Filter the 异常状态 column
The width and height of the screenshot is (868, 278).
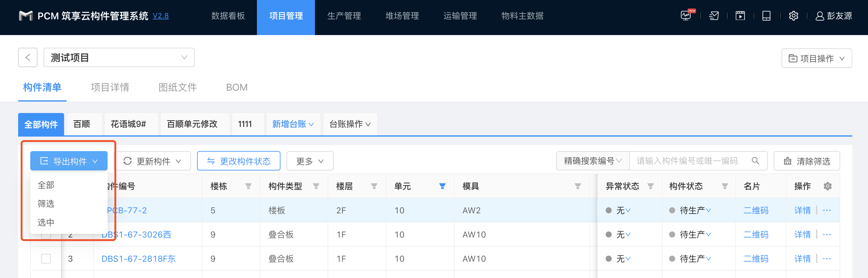tap(651, 186)
